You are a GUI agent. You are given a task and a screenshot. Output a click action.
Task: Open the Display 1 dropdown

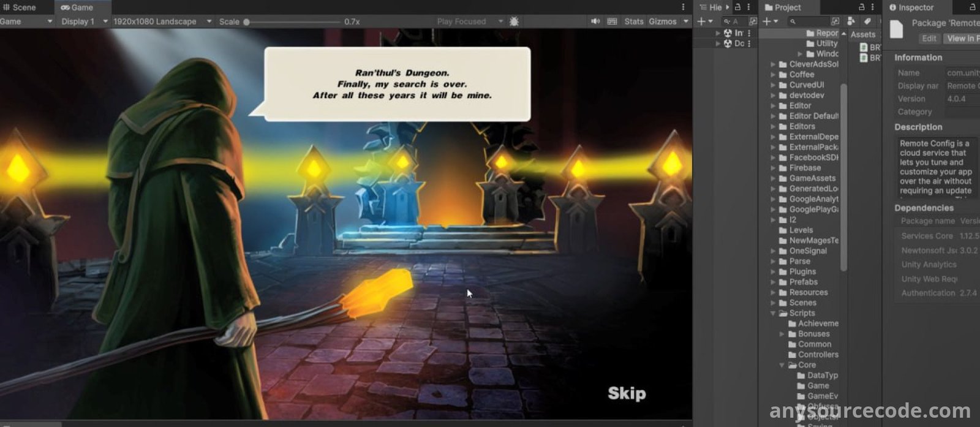coord(84,21)
